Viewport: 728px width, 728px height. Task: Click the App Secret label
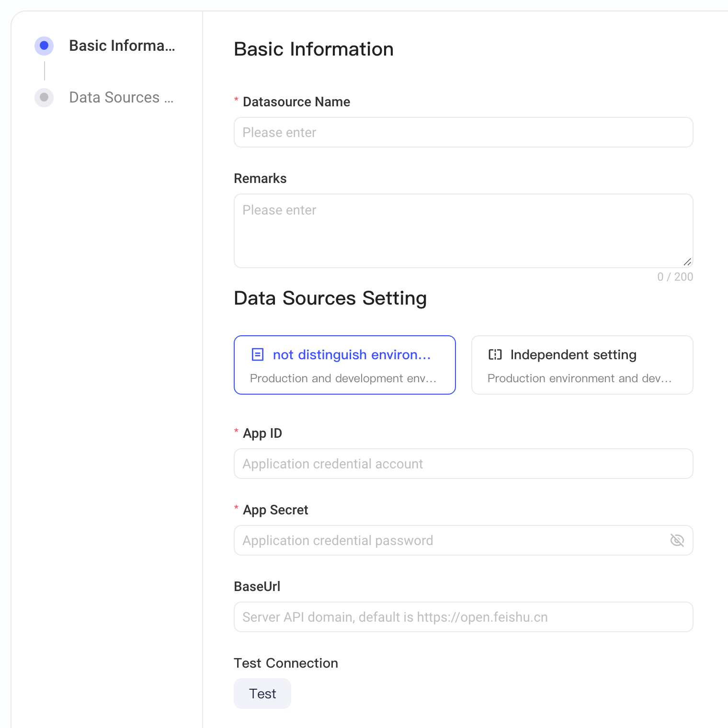tap(275, 510)
